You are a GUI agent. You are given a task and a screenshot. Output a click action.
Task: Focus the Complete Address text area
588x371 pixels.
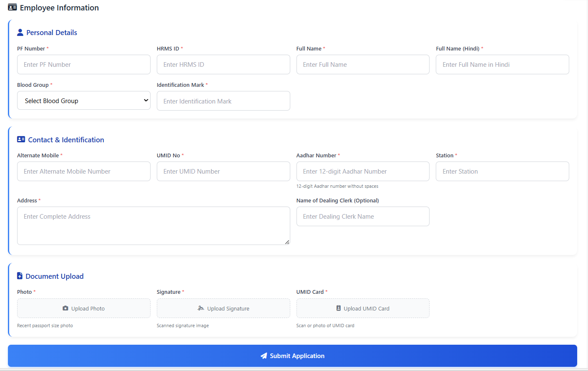coord(153,226)
